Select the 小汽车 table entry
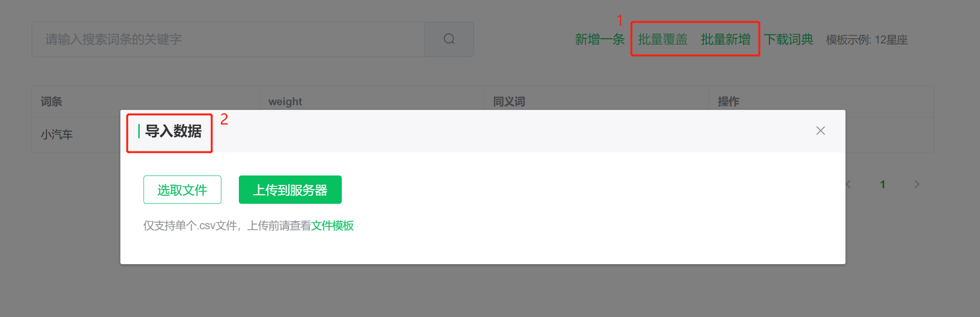Image resolution: width=980 pixels, height=317 pixels. (57, 134)
